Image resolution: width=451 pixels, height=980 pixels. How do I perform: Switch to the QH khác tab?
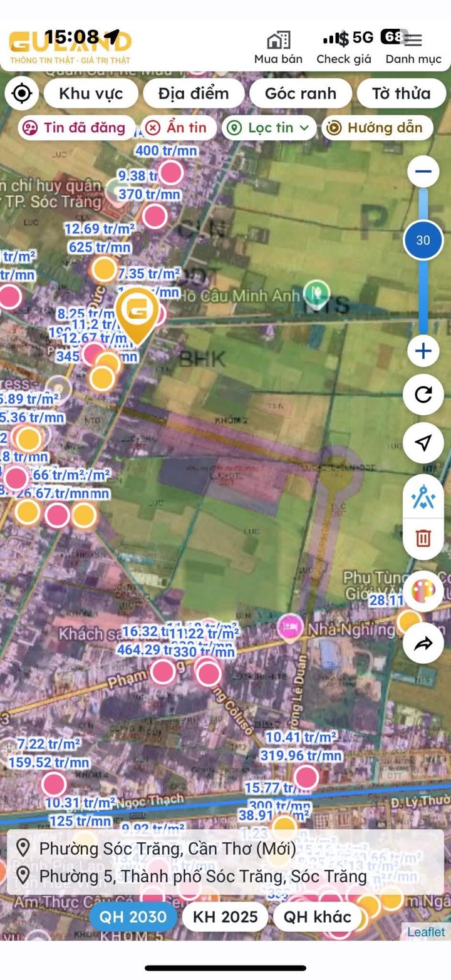tap(317, 917)
